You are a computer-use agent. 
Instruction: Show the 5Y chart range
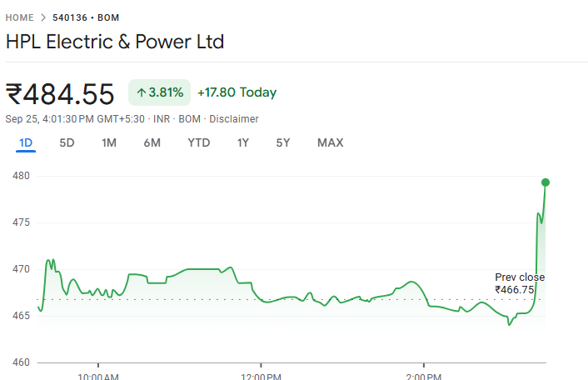pos(283,143)
